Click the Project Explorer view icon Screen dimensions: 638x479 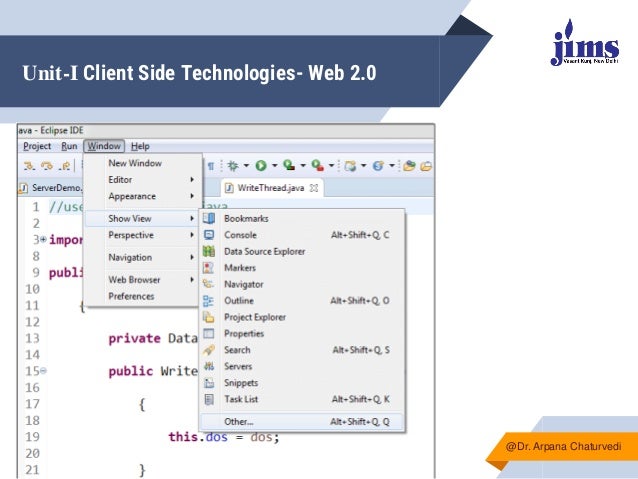pos(208,317)
